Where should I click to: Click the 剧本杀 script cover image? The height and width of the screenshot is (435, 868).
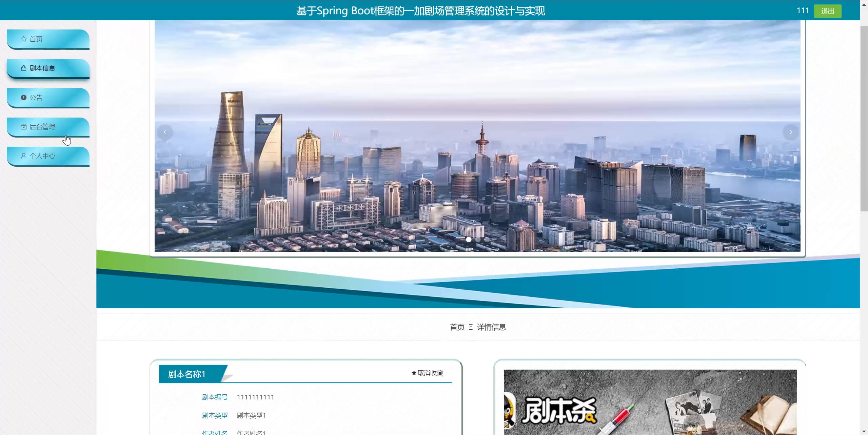click(x=650, y=402)
